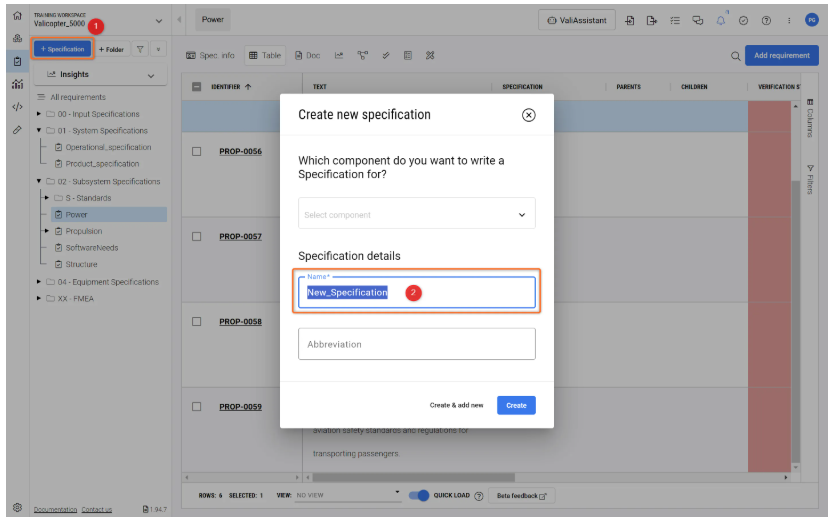Click the help question mark icon in top bar
The width and height of the screenshot is (832, 517).
(x=766, y=20)
